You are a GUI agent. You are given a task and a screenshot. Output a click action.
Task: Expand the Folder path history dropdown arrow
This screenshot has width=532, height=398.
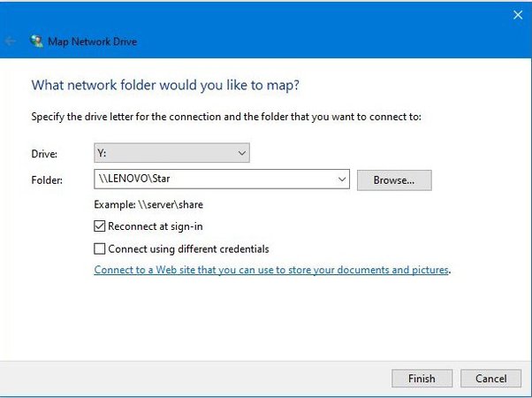tap(343, 180)
